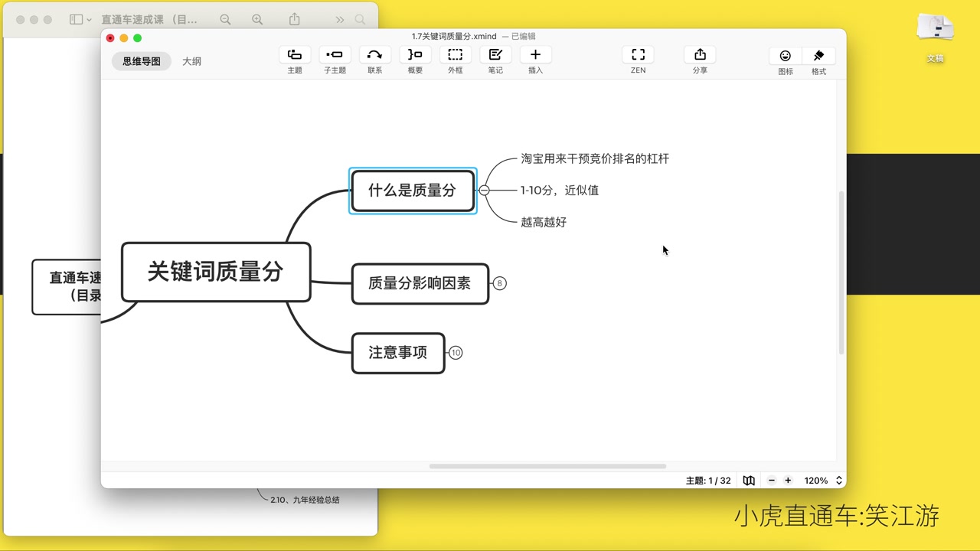Image resolution: width=980 pixels, height=551 pixels.
Task: Click search icon in background window
Action: [x=360, y=19]
